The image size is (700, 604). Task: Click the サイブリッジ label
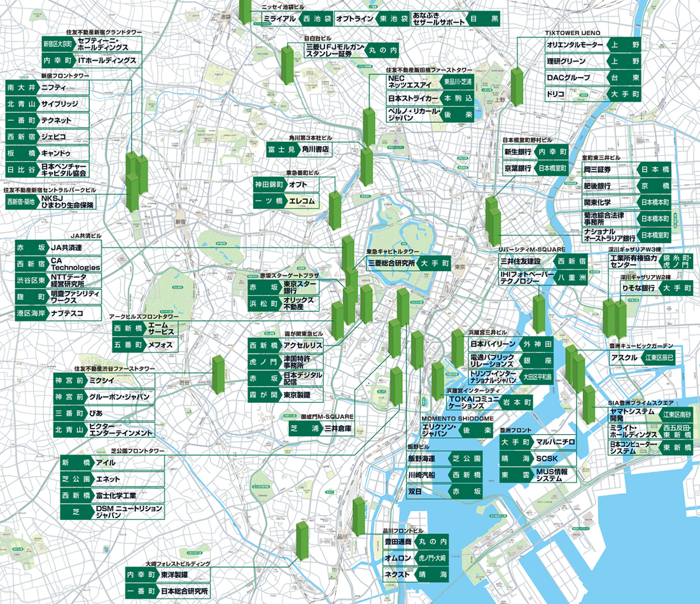[60, 104]
